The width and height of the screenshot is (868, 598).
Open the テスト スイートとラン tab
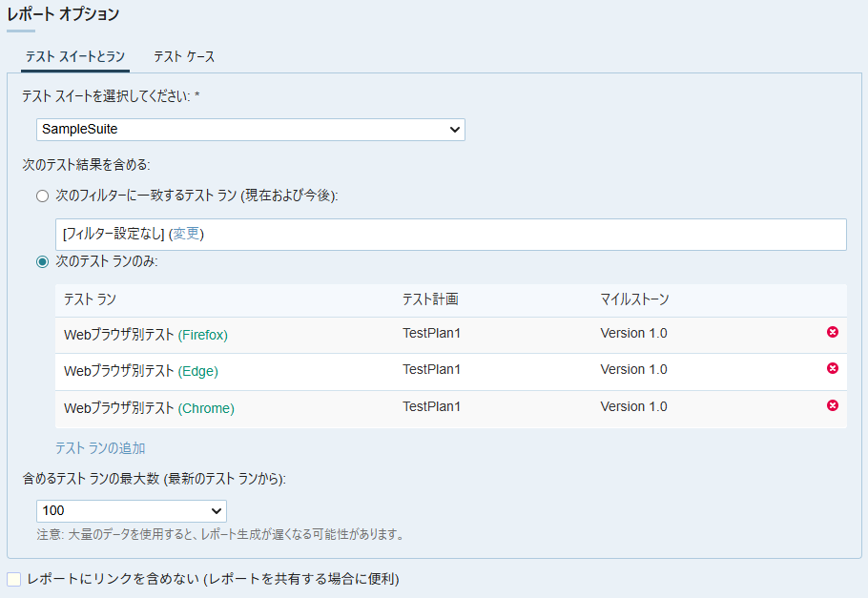[75, 57]
